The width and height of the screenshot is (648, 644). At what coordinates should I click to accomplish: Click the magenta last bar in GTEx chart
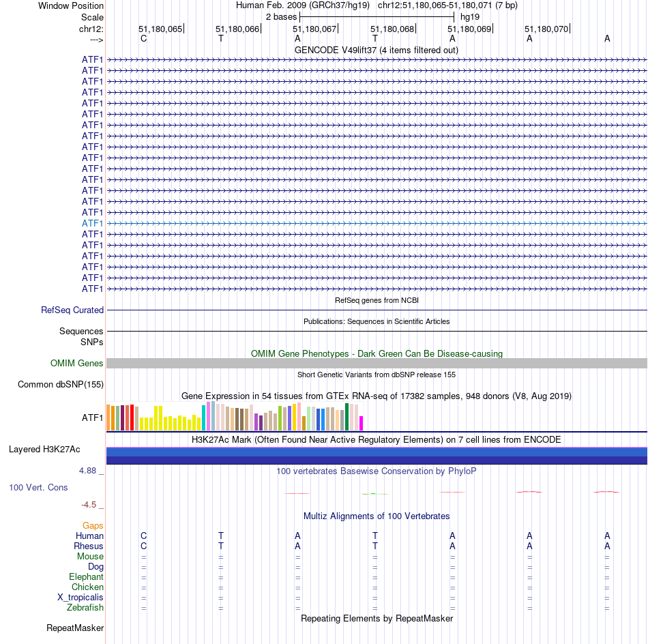coord(362,423)
